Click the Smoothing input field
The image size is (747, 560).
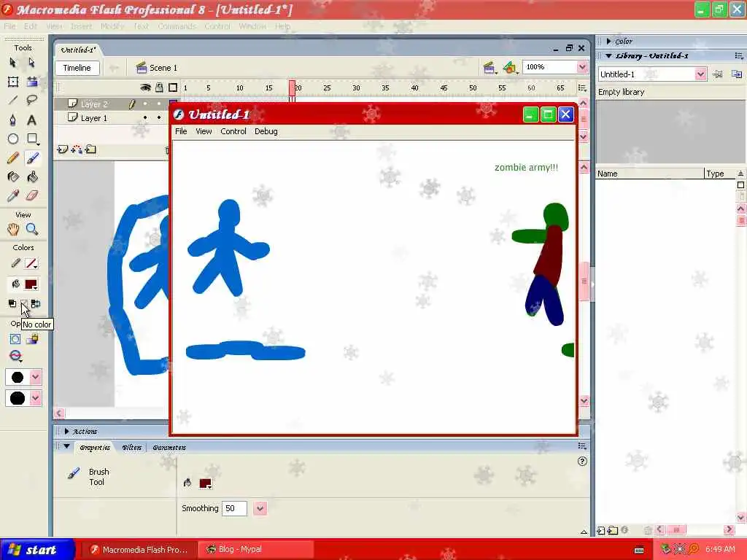click(x=234, y=508)
